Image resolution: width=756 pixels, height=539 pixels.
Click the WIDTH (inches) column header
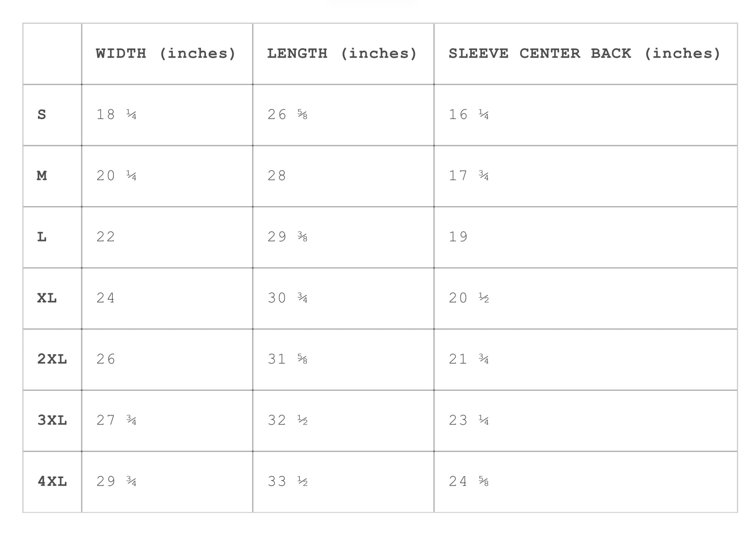point(165,54)
